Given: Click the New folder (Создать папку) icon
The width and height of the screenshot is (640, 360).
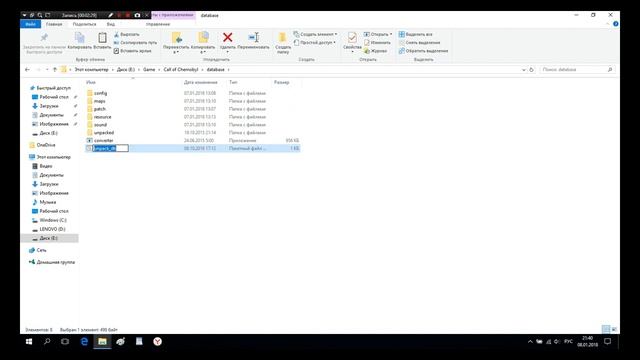Looking at the screenshot, I should pos(282,38).
